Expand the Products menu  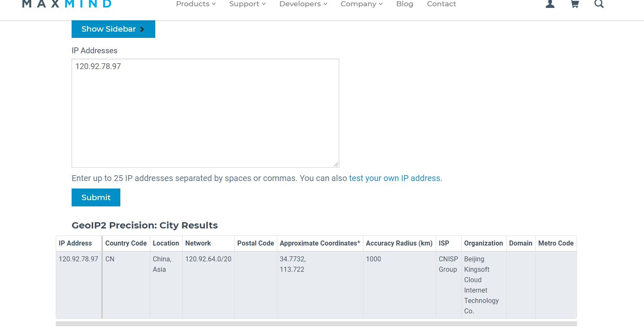coord(196,4)
